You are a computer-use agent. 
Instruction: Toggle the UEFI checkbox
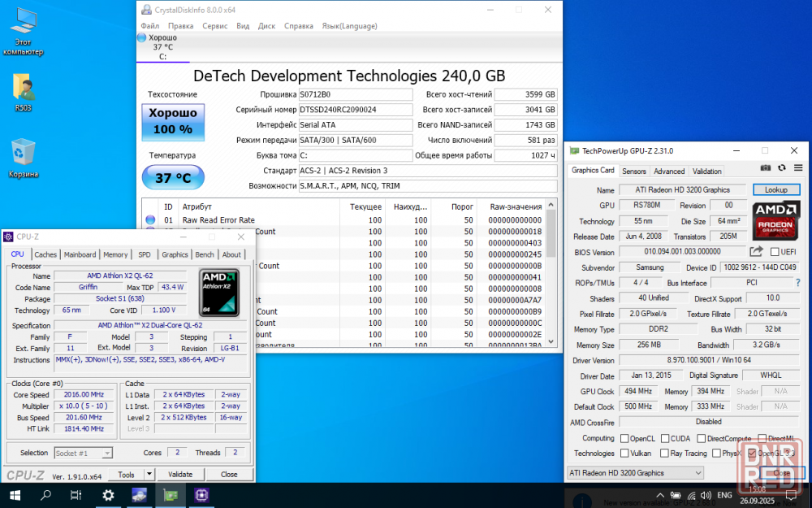[x=775, y=252]
